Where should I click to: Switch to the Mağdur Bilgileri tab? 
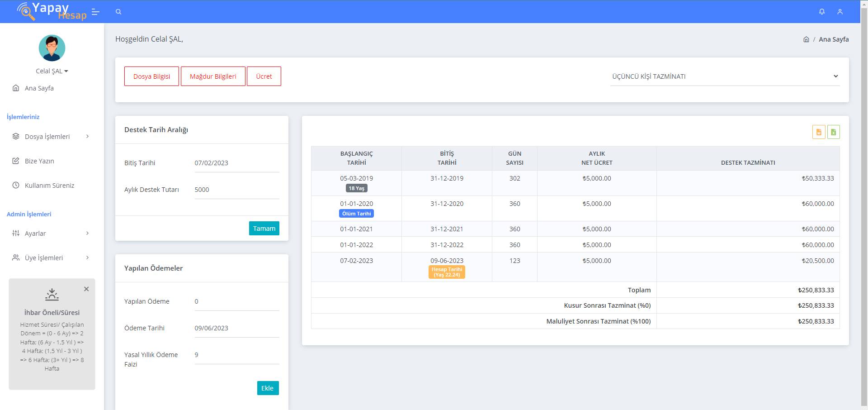[213, 76]
